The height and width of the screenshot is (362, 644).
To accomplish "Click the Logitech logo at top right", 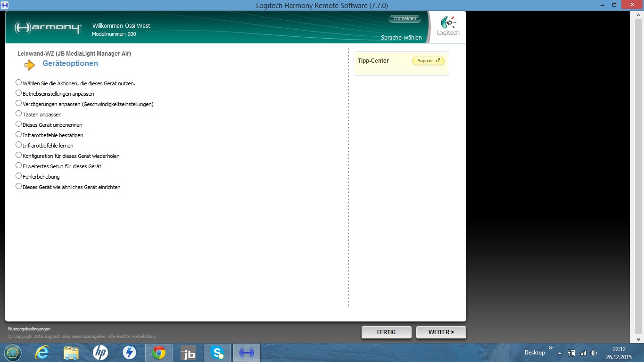I will [x=448, y=26].
